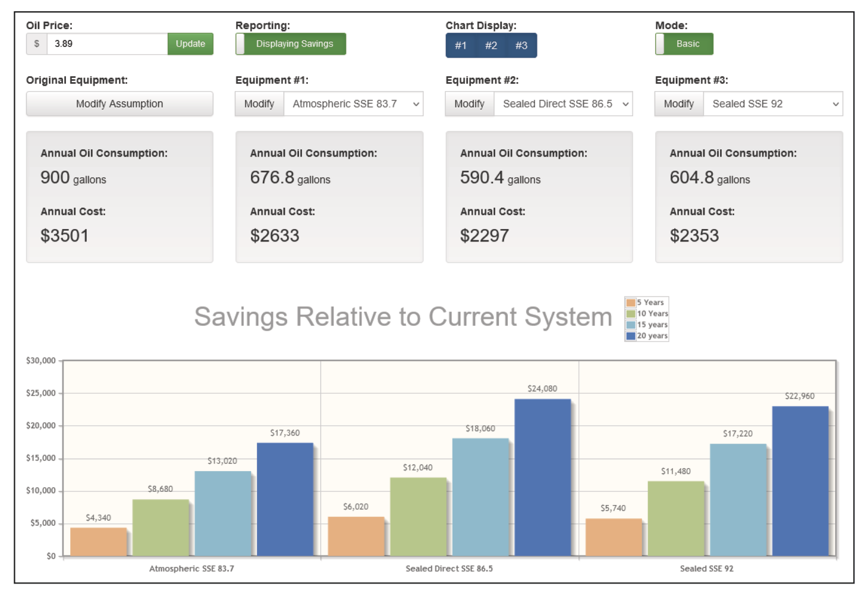
Task: Click the 20 years legend swatch
Action: coord(631,336)
